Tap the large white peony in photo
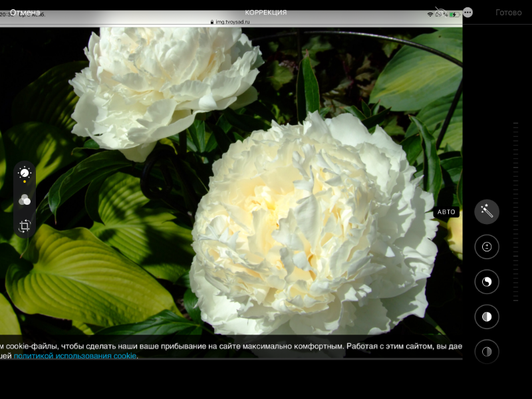532x399 pixels. point(313,226)
